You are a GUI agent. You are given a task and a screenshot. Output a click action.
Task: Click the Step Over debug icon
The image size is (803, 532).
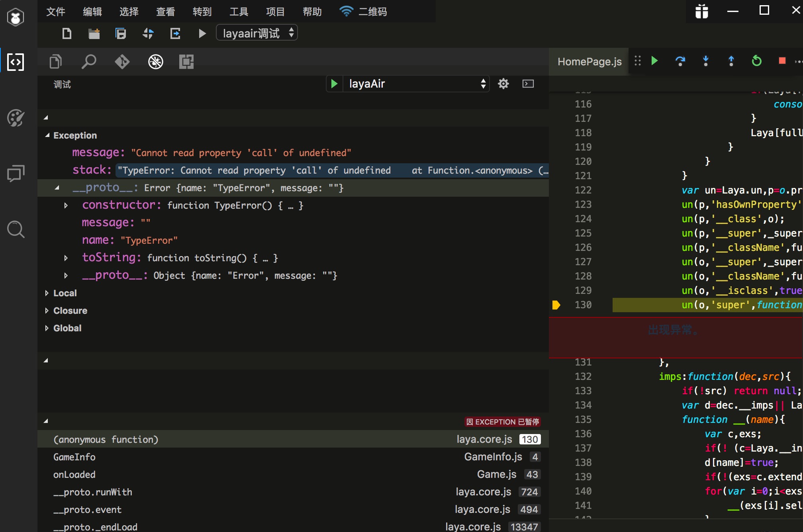680,61
